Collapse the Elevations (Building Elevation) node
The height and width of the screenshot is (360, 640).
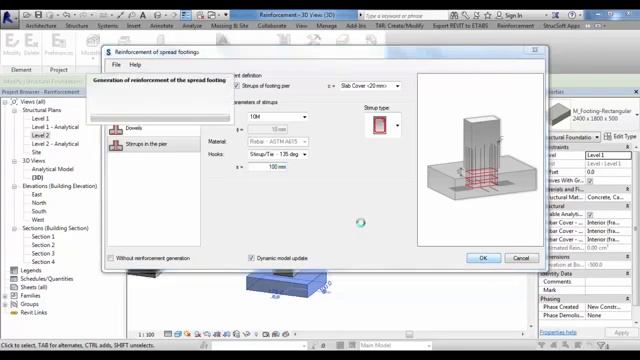14,187
